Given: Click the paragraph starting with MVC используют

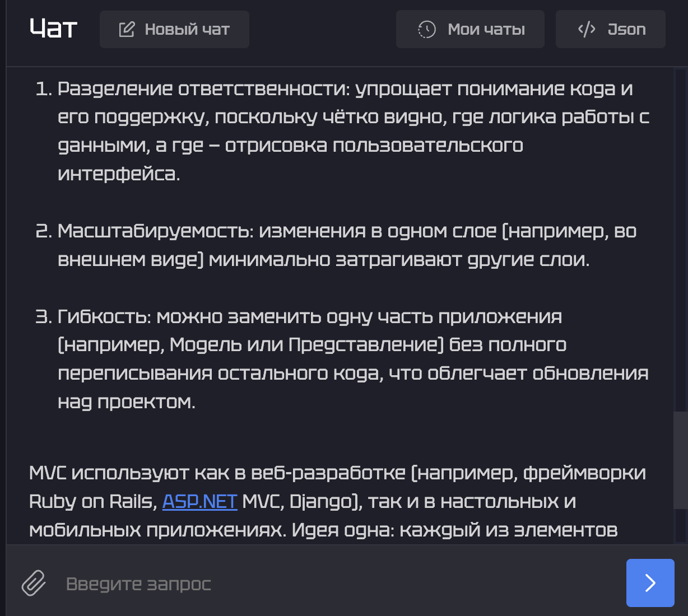Looking at the screenshot, I should click(336, 473).
